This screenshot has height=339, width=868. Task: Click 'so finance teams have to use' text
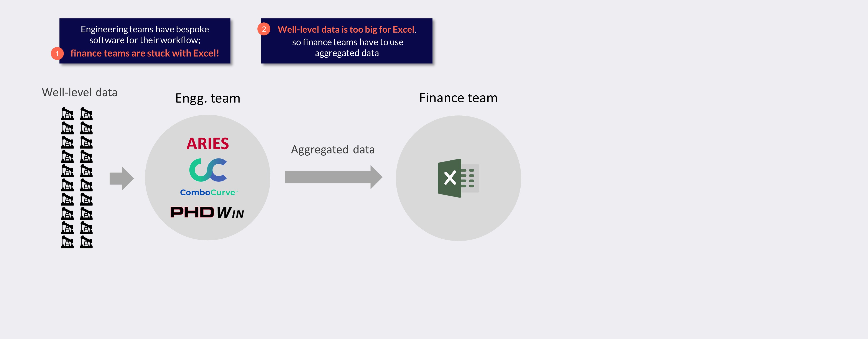[x=347, y=42]
